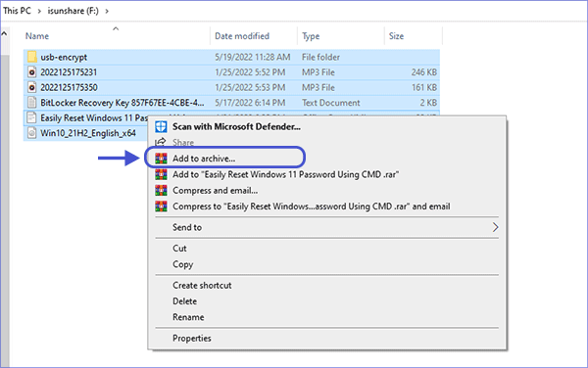Click date 1/25/2022 5:52 PM

[250, 72]
